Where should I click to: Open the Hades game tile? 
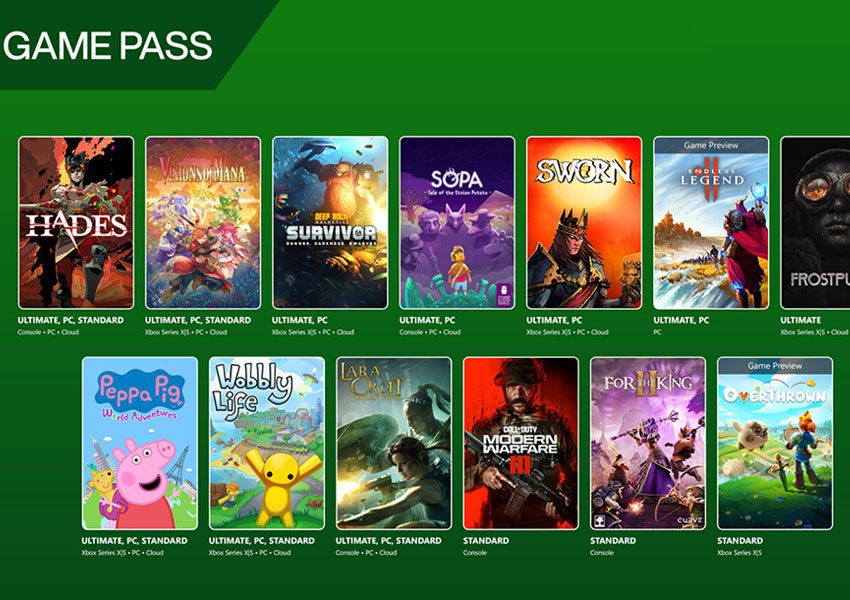pyautogui.click(x=76, y=223)
